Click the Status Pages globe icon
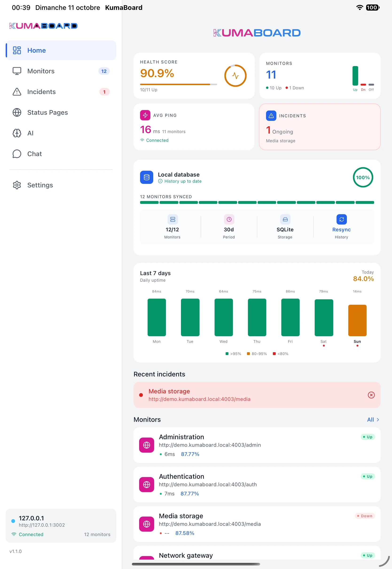The image size is (392, 569). [x=17, y=112]
